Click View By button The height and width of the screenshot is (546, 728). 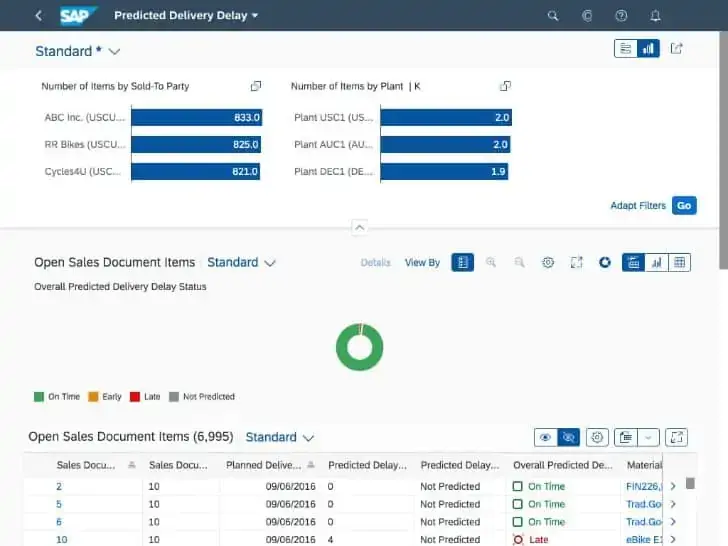click(x=422, y=263)
